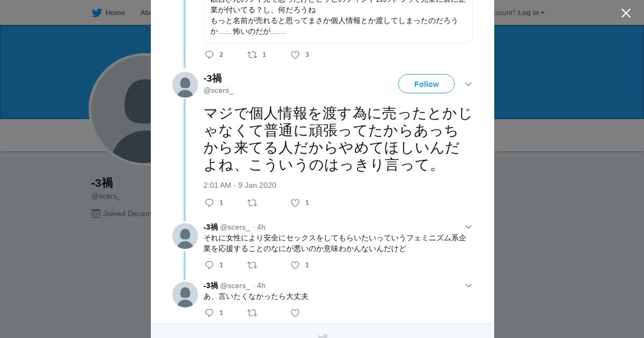Like the main tweet with heart icon
The height and width of the screenshot is (338, 644).
tap(295, 203)
